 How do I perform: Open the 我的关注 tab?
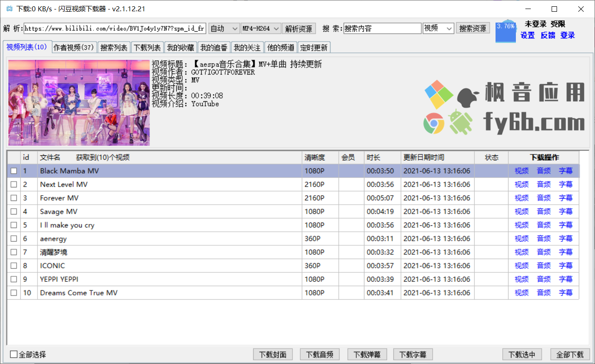click(x=247, y=47)
